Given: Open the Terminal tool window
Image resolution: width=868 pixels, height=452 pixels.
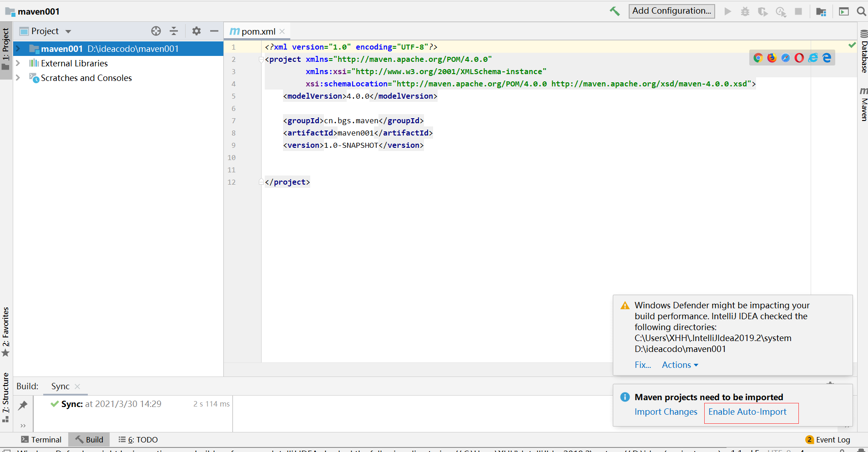Looking at the screenshot, I should pyautogui.click(x=41, y=440).
